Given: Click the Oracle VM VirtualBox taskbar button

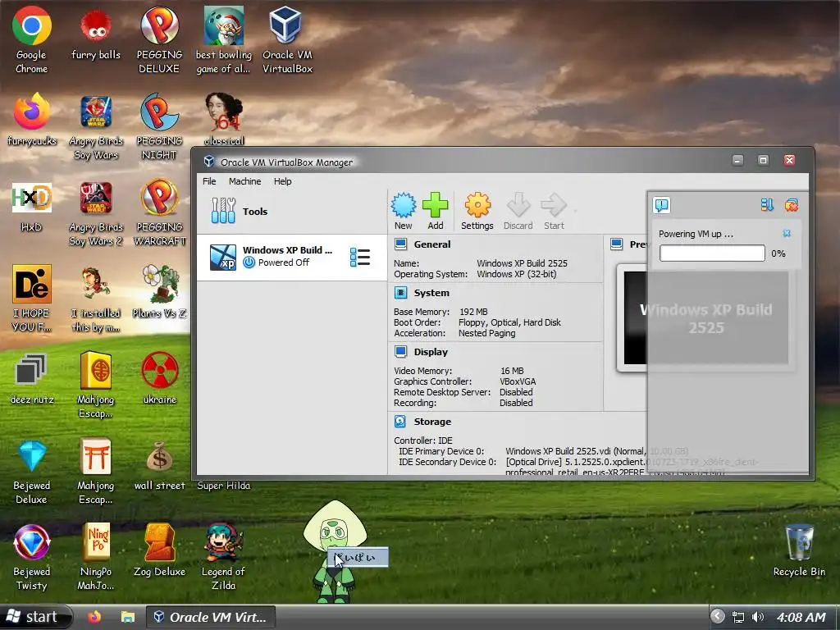Looking at the screenshot, I should [x=211, y=617].
